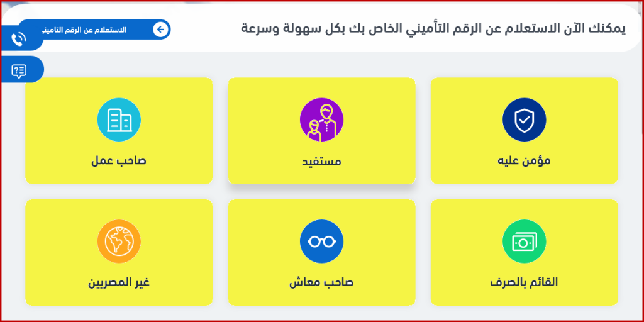This screenshot has width=644, height=322.
Task: Choose the القائم بالصرف label
Action: tap(524, 282)
